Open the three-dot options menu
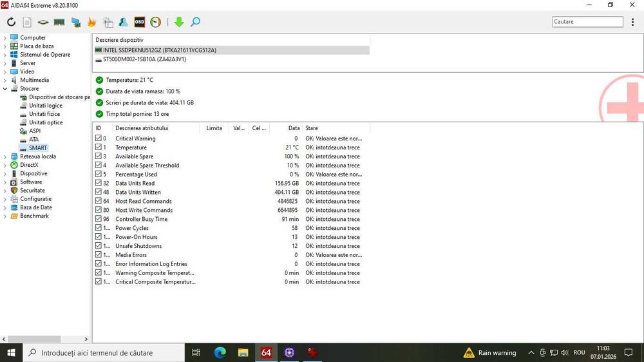The width and height of the screenshot is (644, 362). pos(632,22)
